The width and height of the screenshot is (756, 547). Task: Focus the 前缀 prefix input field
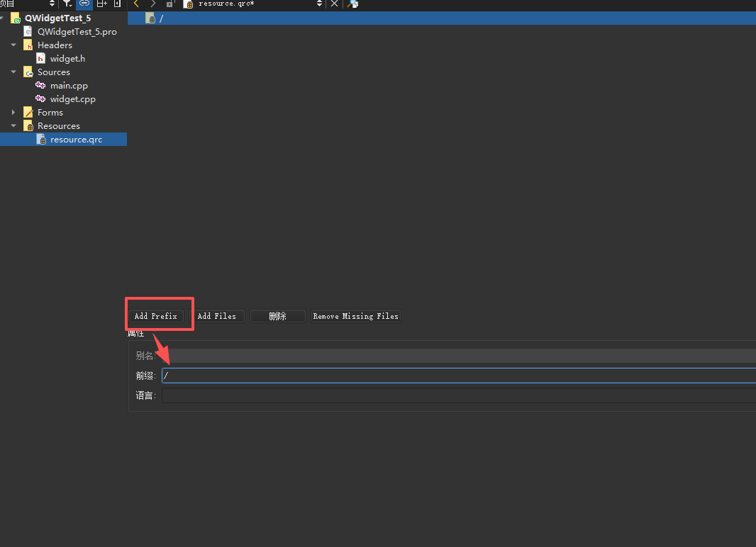pyautogui.click(x=459, y=376)
